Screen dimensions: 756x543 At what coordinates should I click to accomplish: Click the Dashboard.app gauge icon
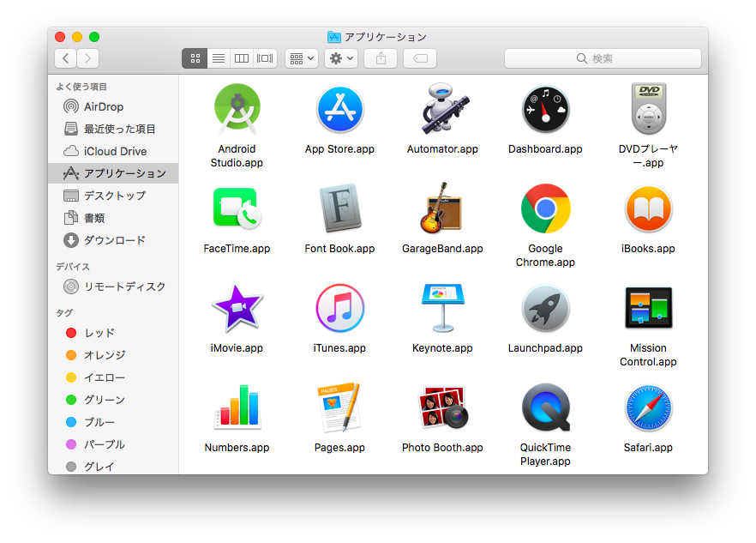545,110
